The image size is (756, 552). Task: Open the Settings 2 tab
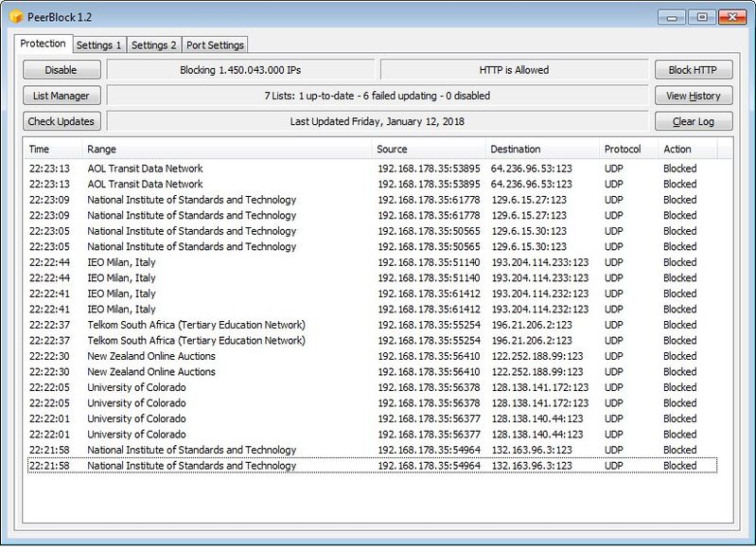pos(153,45)
